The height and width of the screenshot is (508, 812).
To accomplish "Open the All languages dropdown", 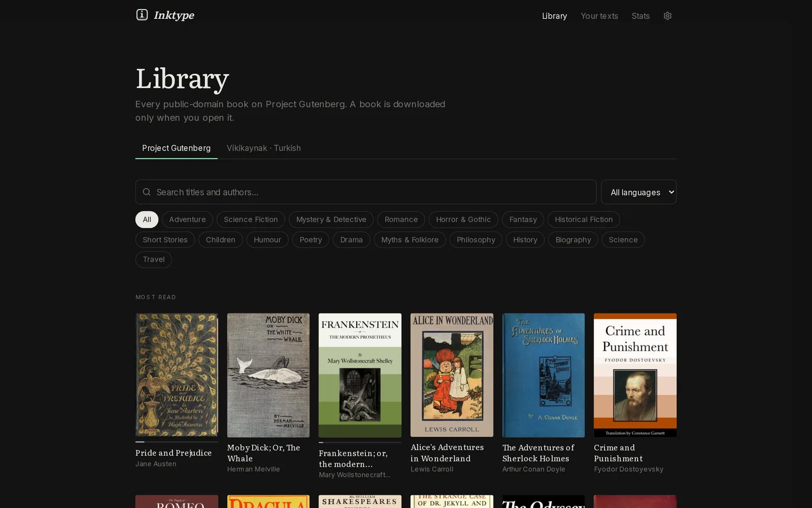I will [638, 192].
